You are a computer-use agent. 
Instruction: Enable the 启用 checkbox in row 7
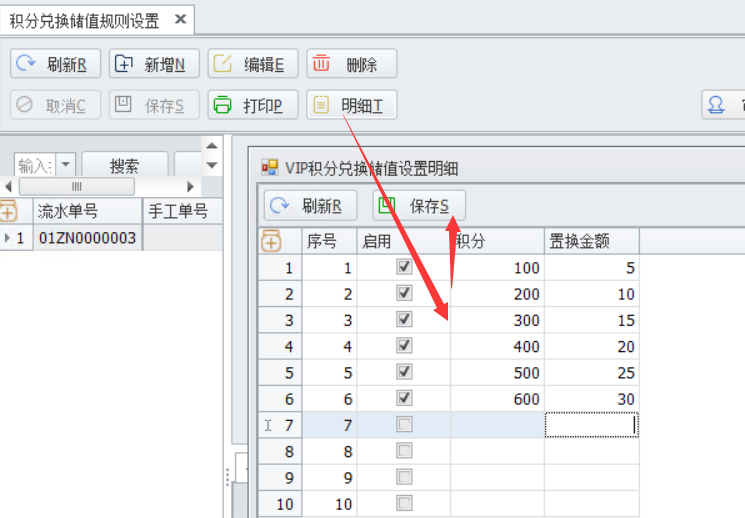(x=404, y=424)
